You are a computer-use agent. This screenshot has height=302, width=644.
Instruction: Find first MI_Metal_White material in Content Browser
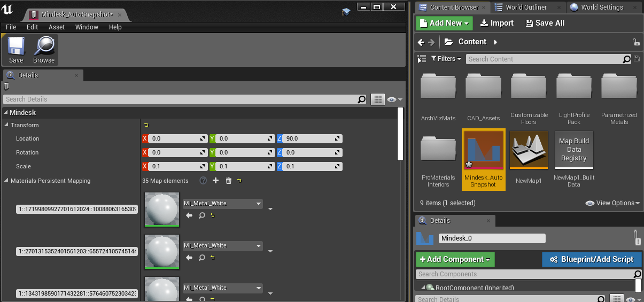(x=202, y=215)
